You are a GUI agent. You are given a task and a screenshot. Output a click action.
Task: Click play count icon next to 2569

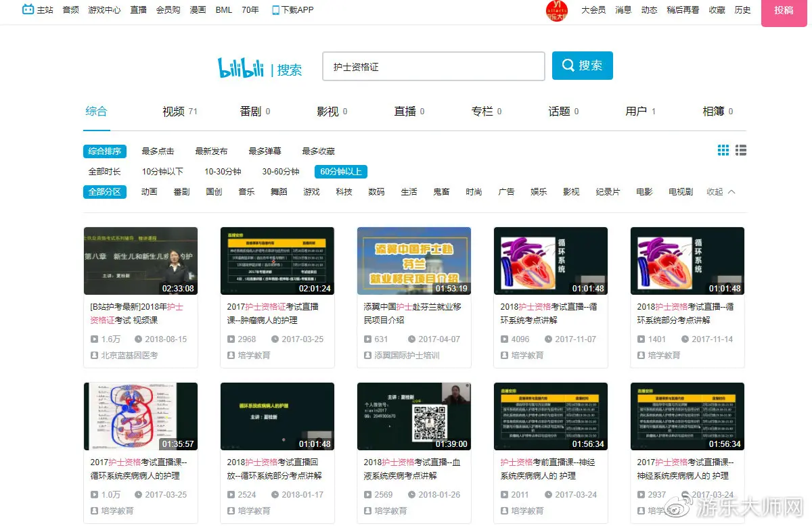pos(367,495)
